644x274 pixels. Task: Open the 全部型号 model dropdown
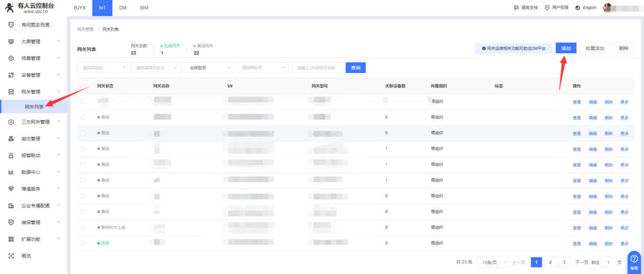pos(209,67)
